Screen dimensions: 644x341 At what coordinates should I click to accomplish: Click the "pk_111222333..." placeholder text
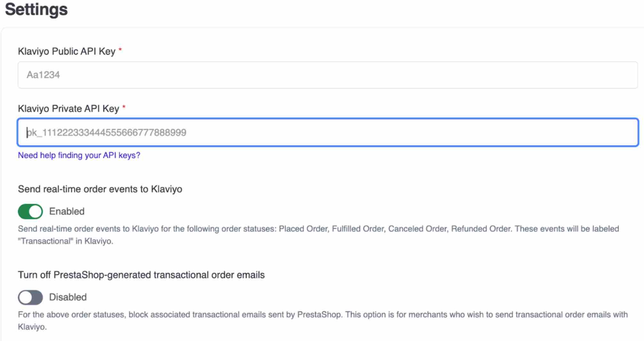tap(107, 133)
